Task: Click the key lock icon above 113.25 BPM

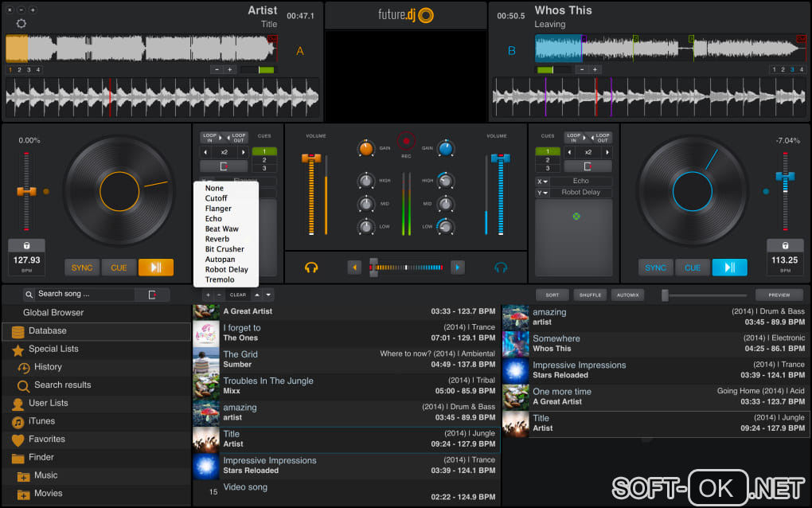Action: coord(785,246)
